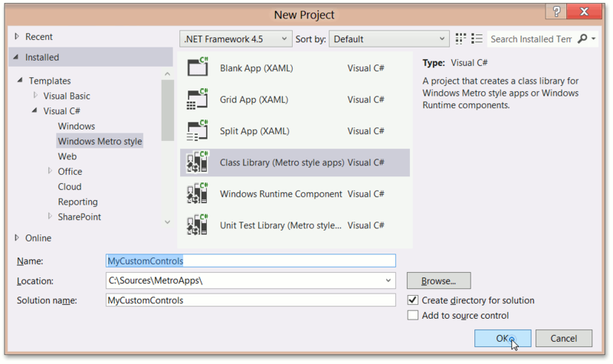Click the Blank App (XAML) template icon

point(198,67)
